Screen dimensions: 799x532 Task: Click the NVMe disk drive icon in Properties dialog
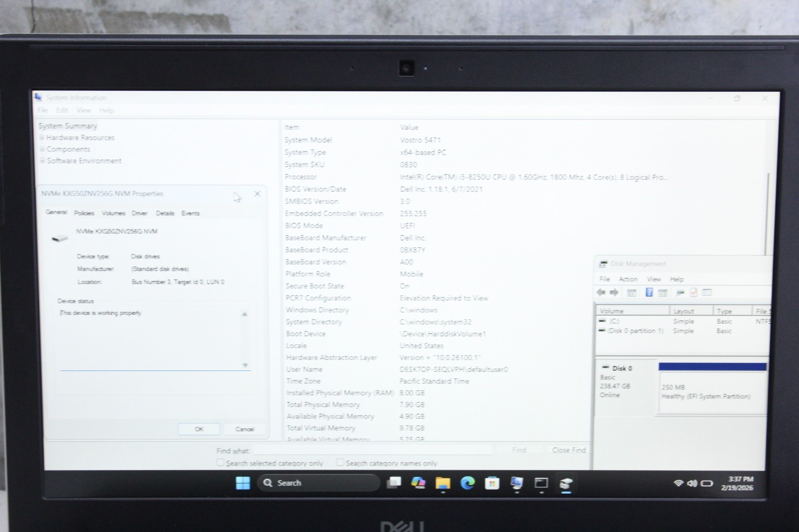[x=59, y=238]
